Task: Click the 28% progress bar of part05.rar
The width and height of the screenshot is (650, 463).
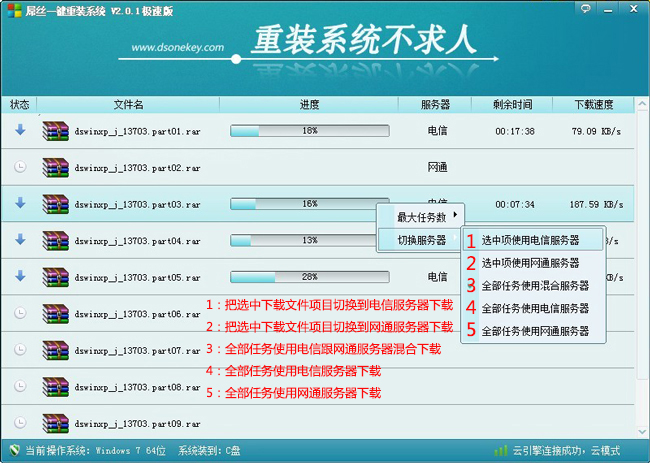Action: [x=310, y=277]
